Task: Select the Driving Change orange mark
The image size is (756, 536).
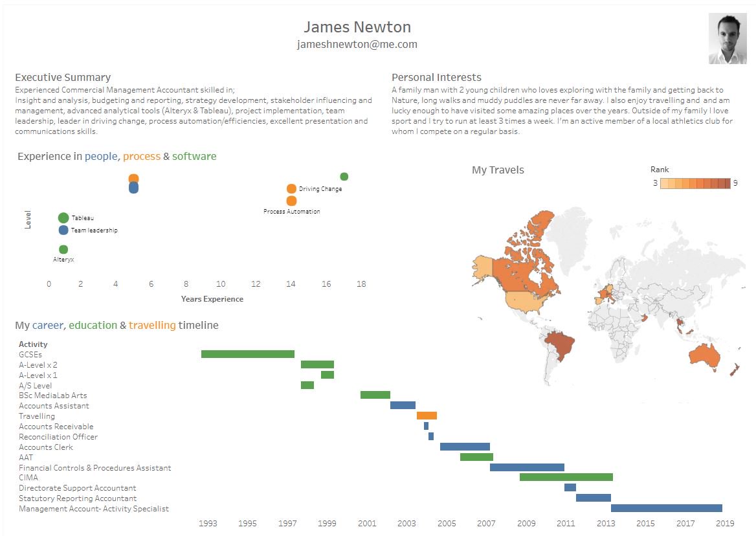Action: tap(291, 188)
